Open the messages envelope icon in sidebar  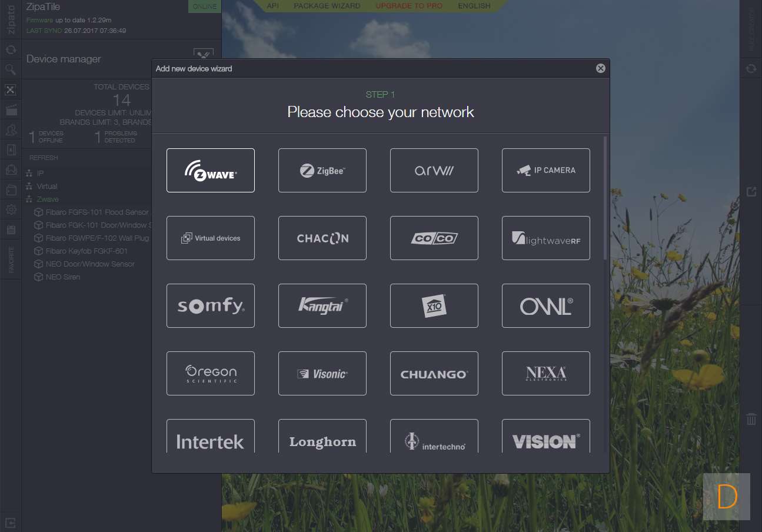point(11,169)
